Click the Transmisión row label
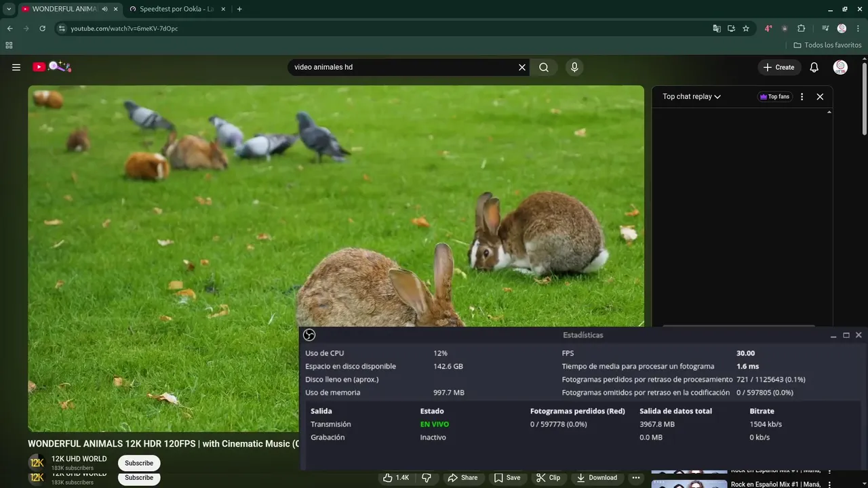This screenshot has height=488, width=868. coord(331,424)
